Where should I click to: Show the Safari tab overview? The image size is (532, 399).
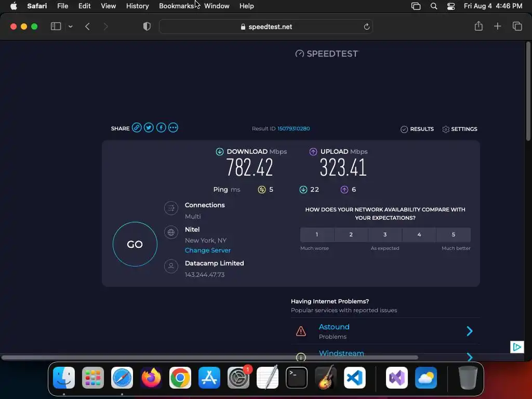coord(517,26)
